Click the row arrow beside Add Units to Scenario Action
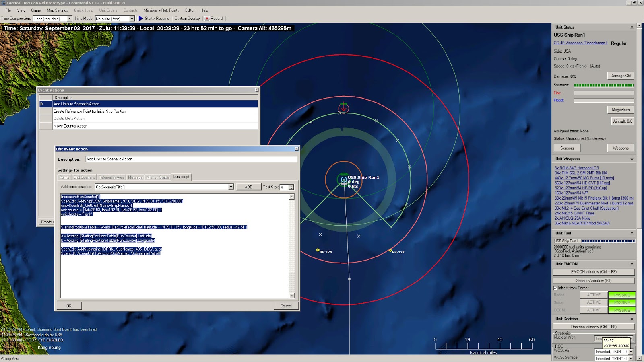This screenshot has width=644, height=362. tap(42, 104)
